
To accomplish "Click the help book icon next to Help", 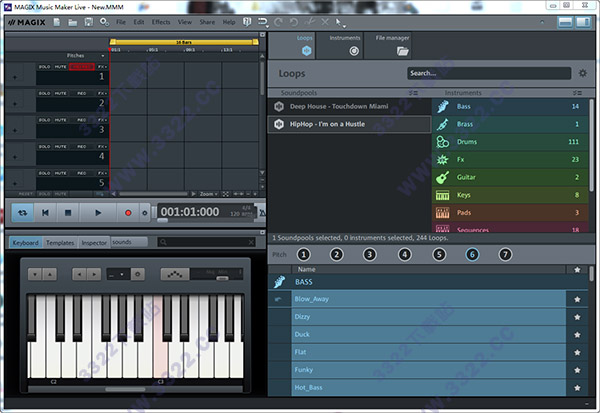I will tap(247, 22).
